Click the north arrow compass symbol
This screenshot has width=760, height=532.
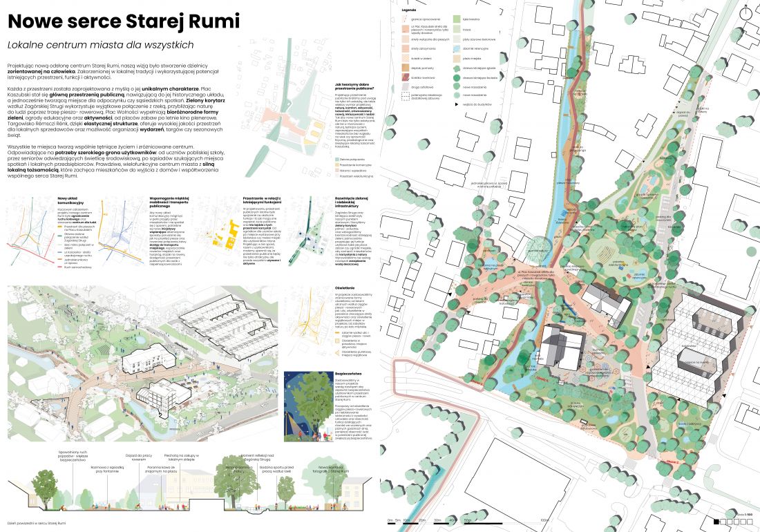tap(745, 12)
